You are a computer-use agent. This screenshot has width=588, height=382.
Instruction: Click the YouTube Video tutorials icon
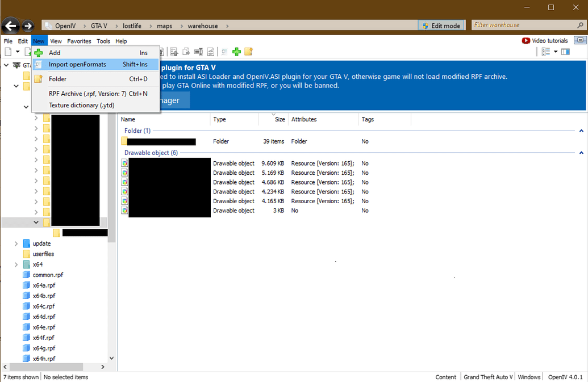(x=526, y=41)
